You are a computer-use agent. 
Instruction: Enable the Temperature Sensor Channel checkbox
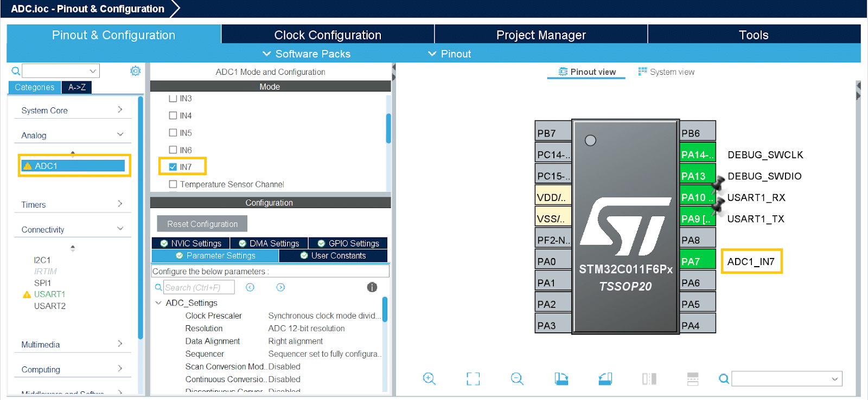[173, 184]
